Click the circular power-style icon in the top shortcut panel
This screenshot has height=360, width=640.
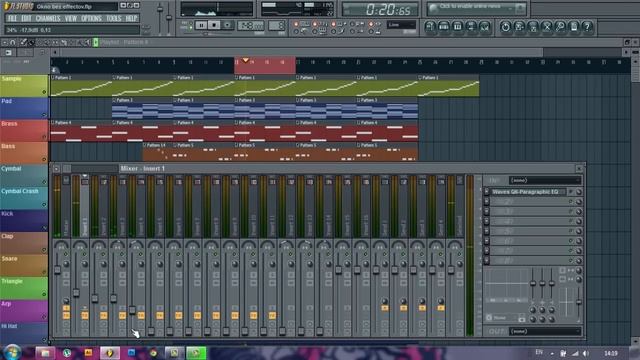(505, 27)
